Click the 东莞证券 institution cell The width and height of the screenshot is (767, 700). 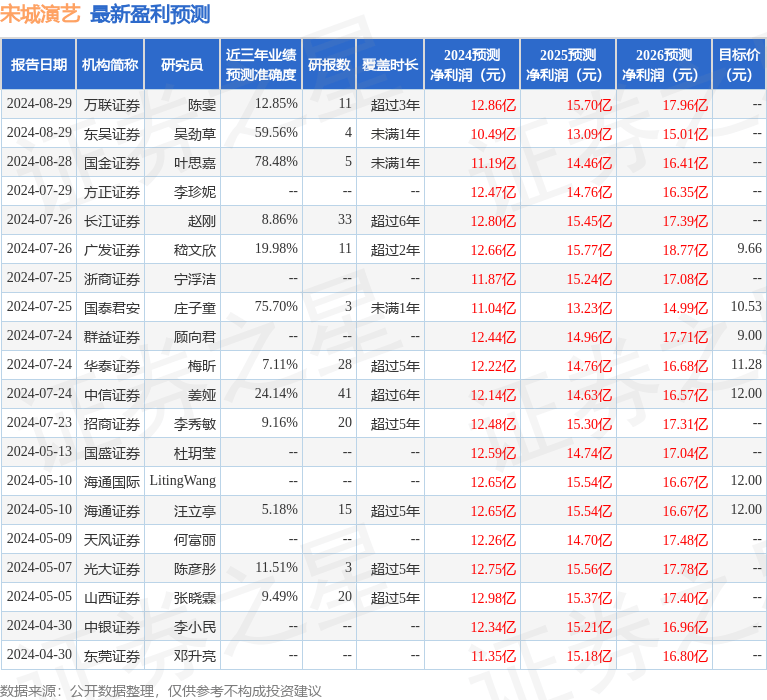pos(112,655)
